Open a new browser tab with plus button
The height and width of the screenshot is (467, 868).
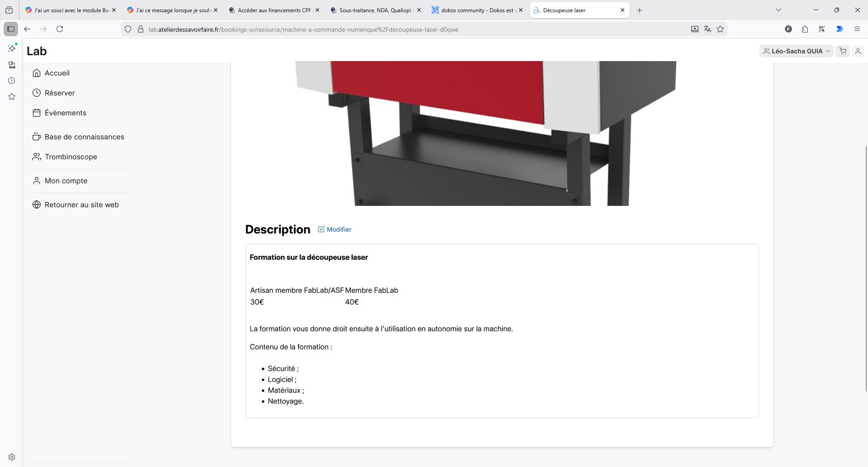(639, 10)
